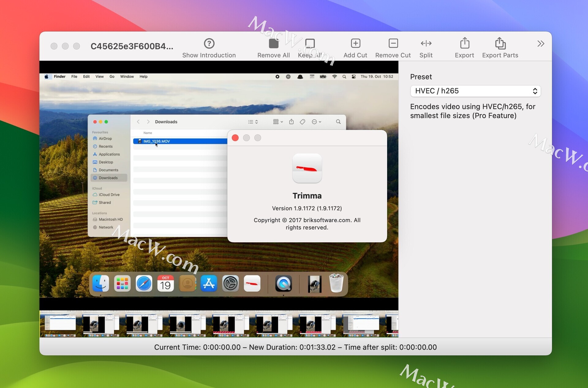The height and width of the screenshot is (388, 588).
Task: Click the Apple menu in the video frame
Action: pyautogui.click(x=46, y=76)
